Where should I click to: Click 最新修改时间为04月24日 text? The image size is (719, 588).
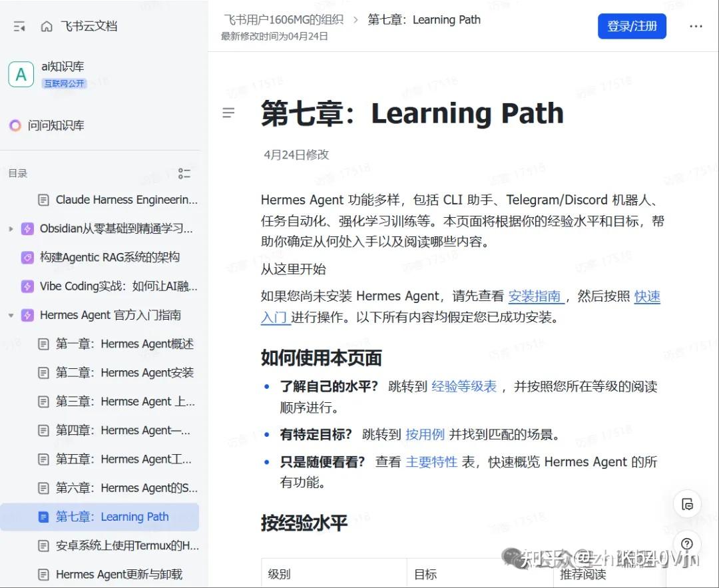274,36
